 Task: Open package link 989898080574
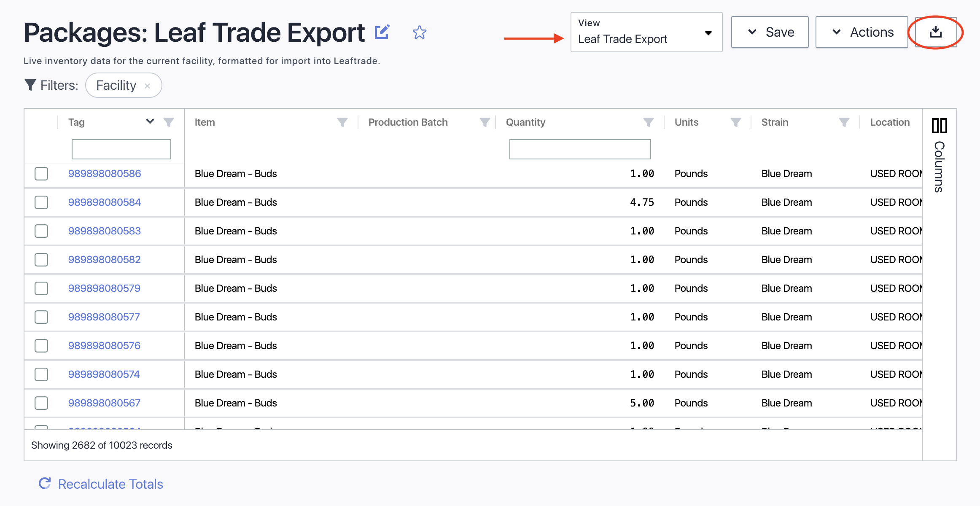coord(104,374)
